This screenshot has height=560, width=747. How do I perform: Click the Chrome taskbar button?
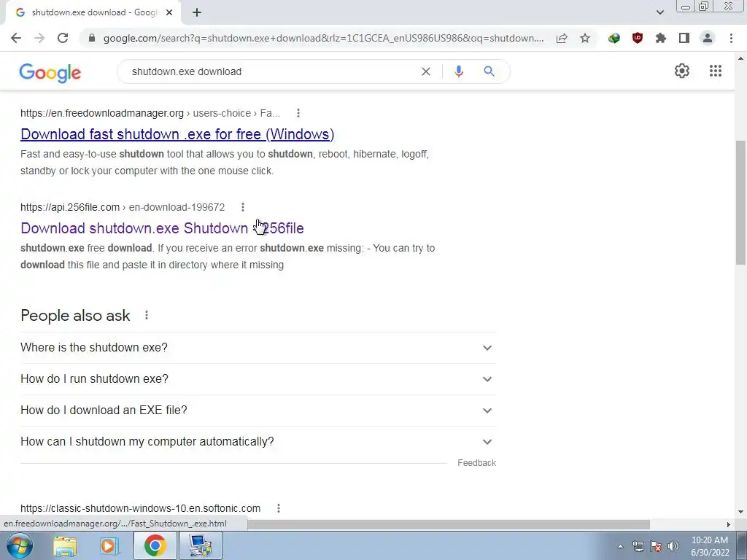pyautogui.click(x=155, y=545)
